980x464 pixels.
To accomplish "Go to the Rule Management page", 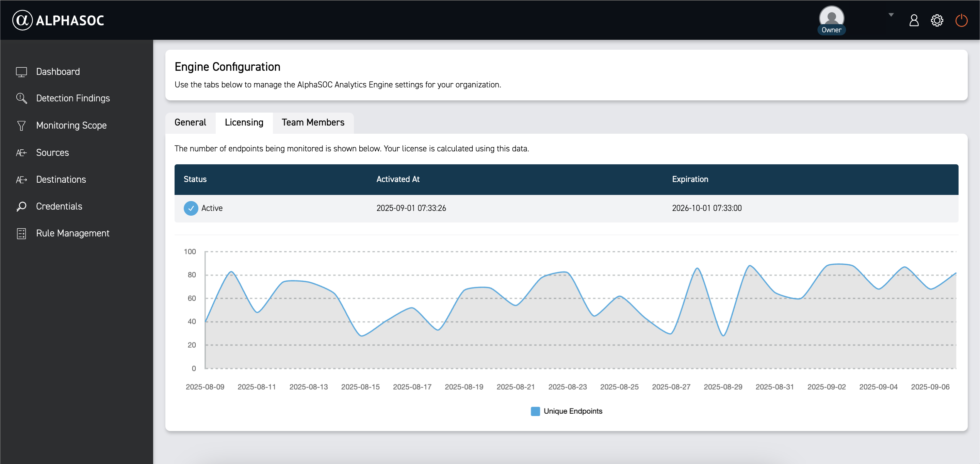I will tap(72, 233).
